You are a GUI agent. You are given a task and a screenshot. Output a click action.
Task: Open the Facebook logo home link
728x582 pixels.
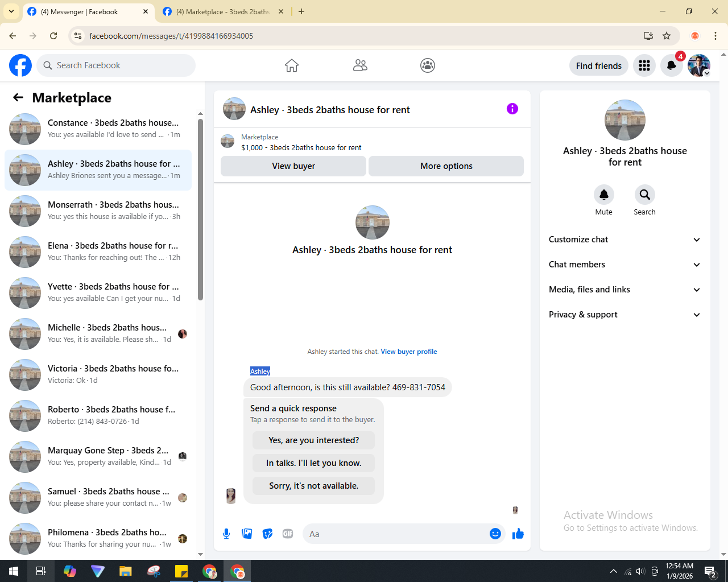click(x=20, y=65)
